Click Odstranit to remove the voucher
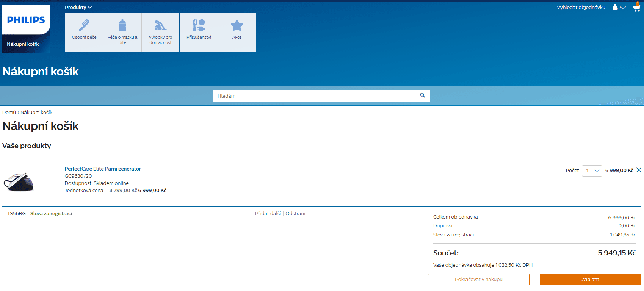This screenshot has width=644, height=291. [x=296, y=213]
